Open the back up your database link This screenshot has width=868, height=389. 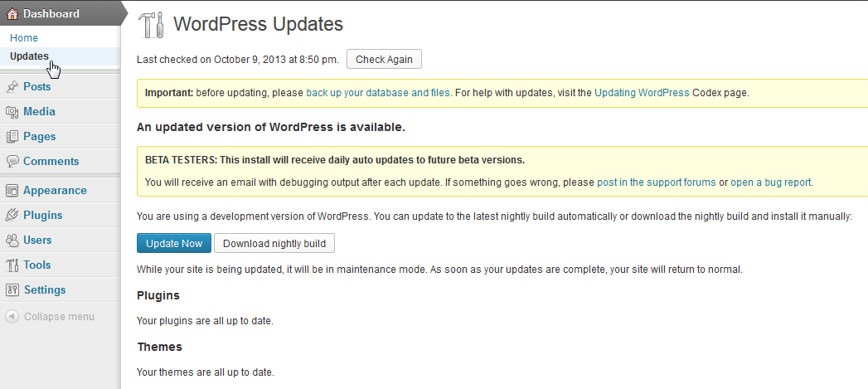[x=378, y=93]
